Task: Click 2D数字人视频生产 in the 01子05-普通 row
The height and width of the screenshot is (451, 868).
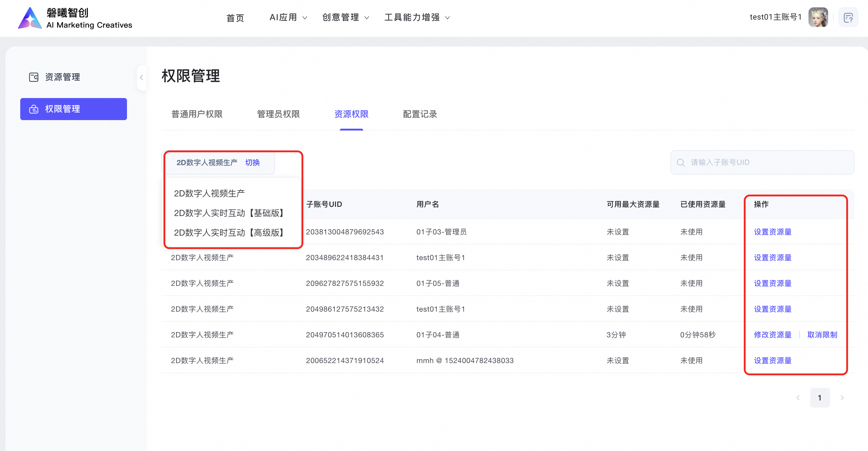Action: (202, 283)
